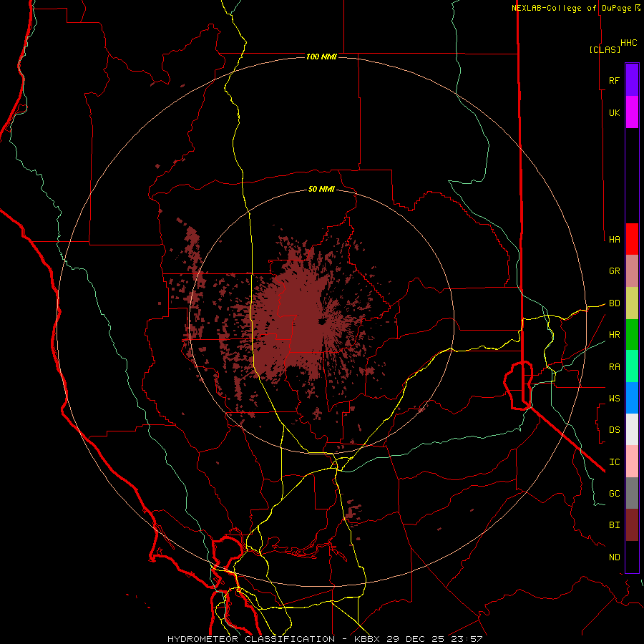The height and width of the screenshot is (644, 644).
Task: Click the BD yellow legend swatch
Action: click(632, 303)
